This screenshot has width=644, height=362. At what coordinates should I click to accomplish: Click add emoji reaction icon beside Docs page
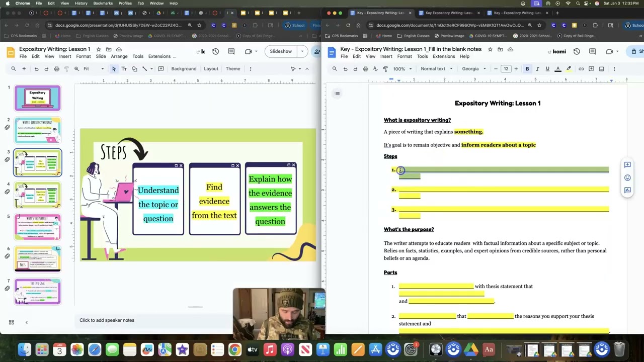[x=627, y=177]
